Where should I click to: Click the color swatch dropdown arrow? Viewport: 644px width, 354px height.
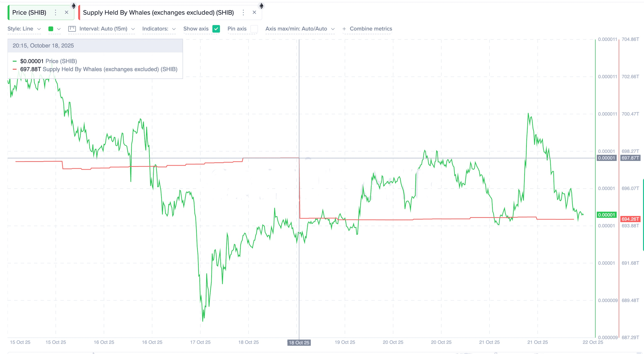[x=59, y=29]
